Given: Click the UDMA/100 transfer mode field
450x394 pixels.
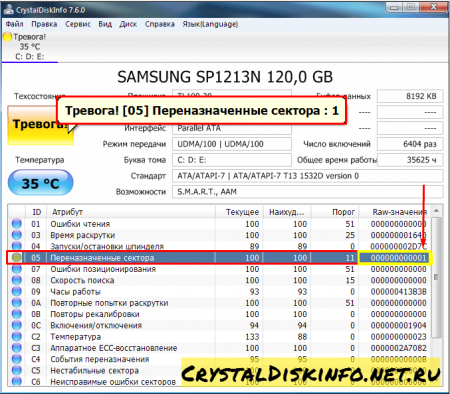Looking at the screenshot, I should (232, 144).
